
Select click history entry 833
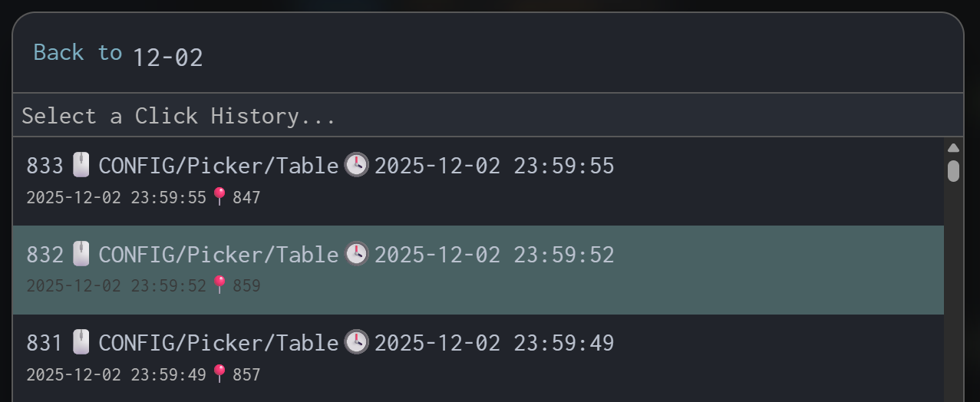pyautogui.click(x=477, y=181)
